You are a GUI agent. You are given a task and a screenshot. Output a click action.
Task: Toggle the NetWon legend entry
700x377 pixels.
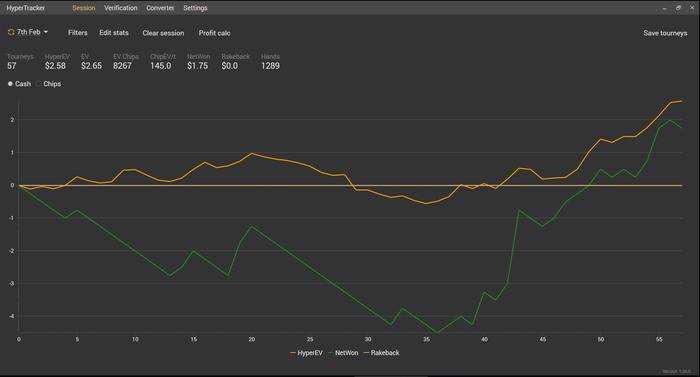tap(343, 353)
